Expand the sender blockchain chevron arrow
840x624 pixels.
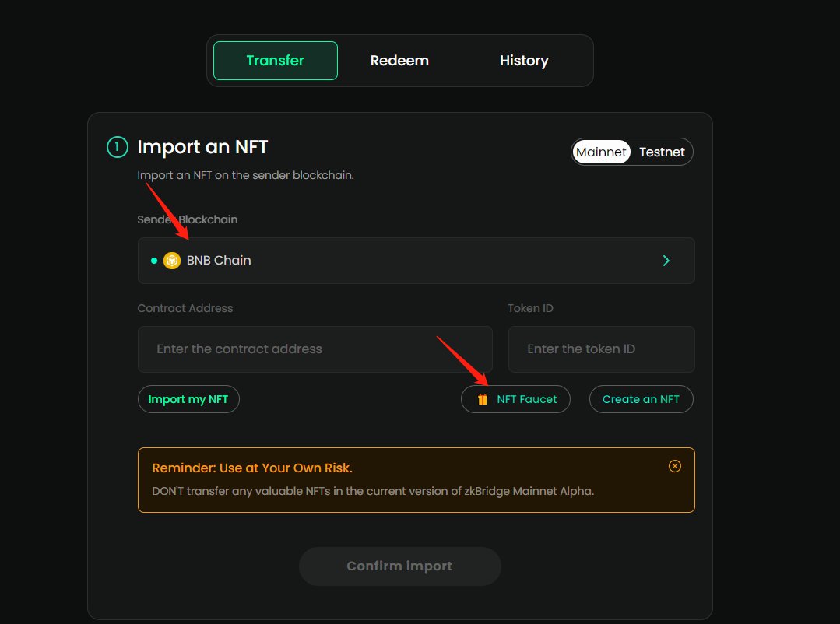[x=666, y=261]
